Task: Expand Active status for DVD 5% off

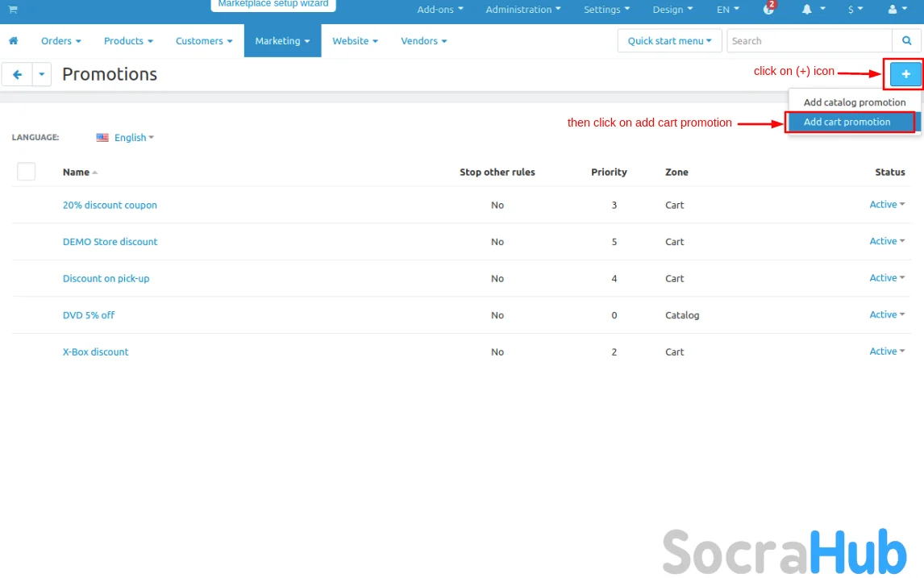Action: 887,315
